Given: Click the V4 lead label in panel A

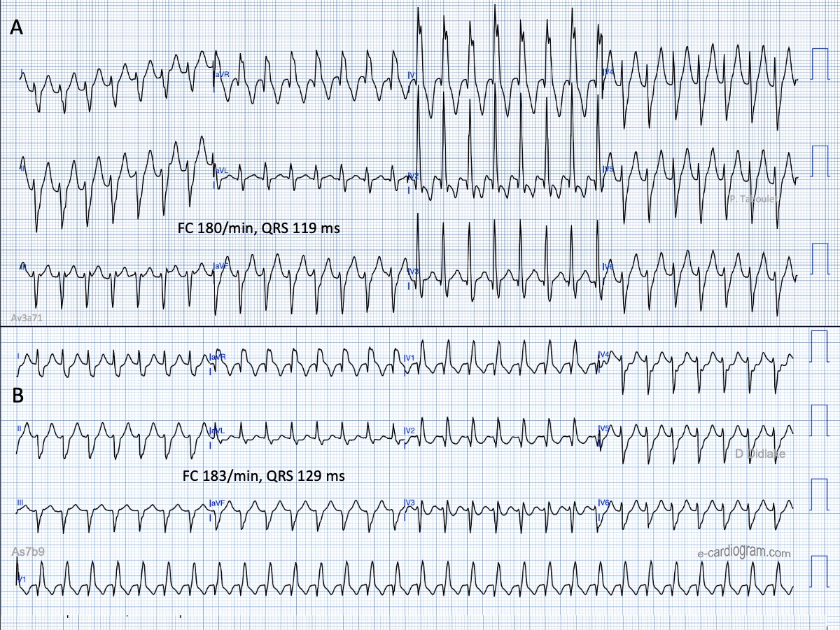Looking at the screenshot, I should (x=608, y=72).
